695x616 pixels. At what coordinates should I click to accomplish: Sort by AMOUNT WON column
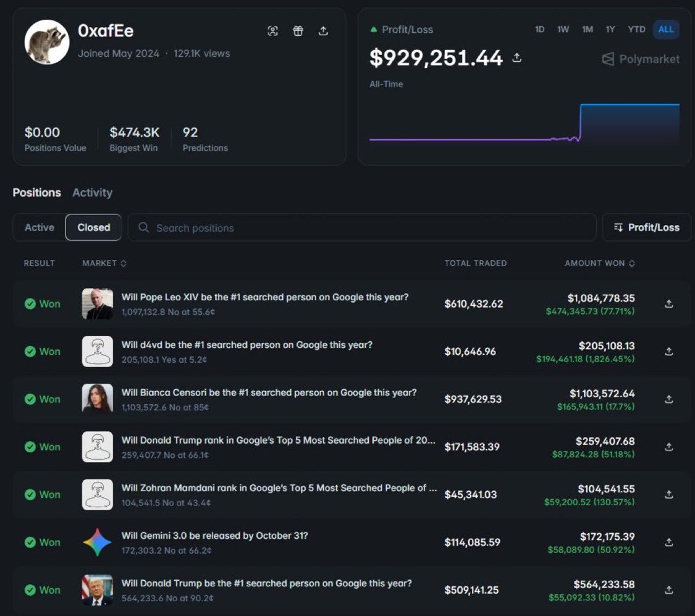(600, 263)
